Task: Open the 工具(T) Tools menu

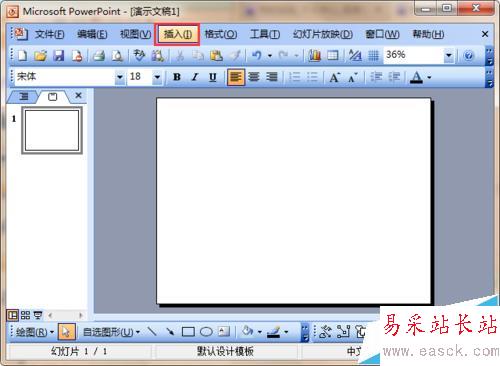Action: (265, 34)
